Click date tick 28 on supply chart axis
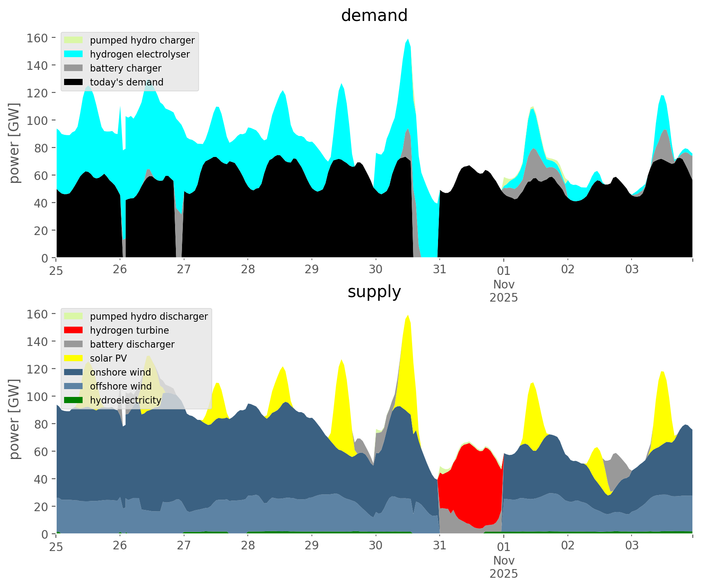This screenshot has width=701, height=588. point(248,546)
